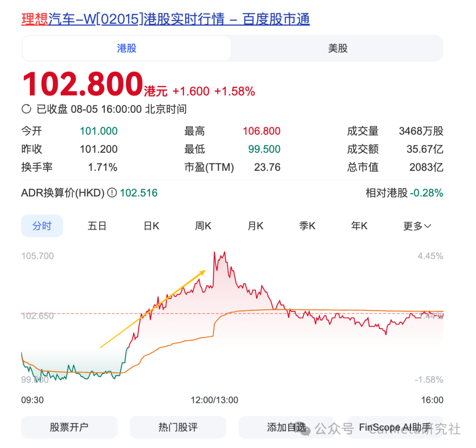
Task: Click the 16:00 time axis label
Action: click(x=432, y=400)
